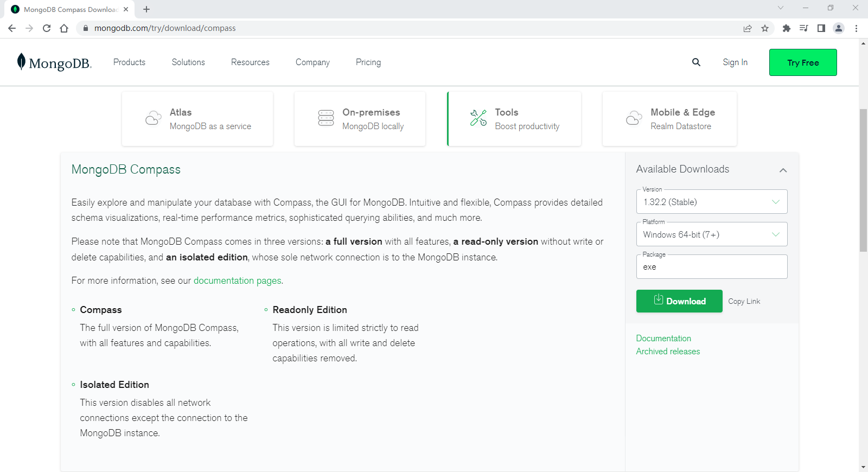Select the Mobile & Edge Realm Datastore tab
The height and width of the screenshot is (472, 868).
pyautogui.click(x=669, y=119)
